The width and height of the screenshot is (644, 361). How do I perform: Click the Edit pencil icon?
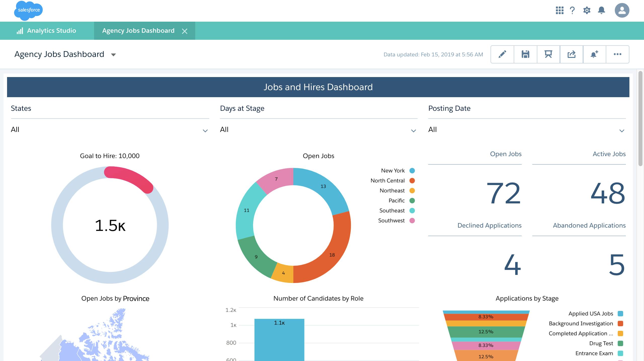(502, 54)
